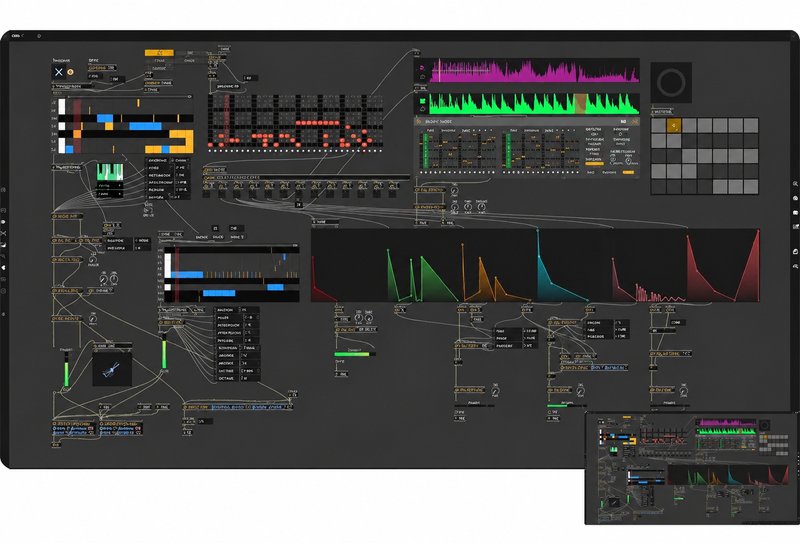Click the long run of red notes in step grid

pos(317,123)
